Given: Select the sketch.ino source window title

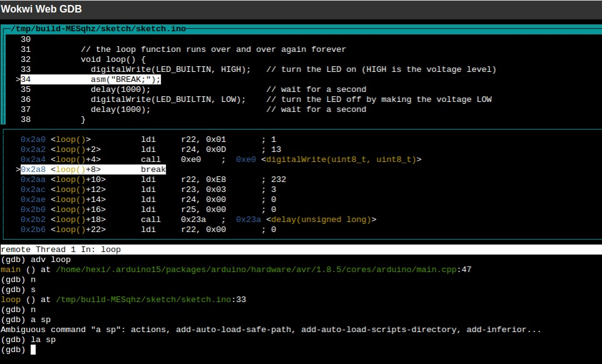Looking at the screenshot, I should click(x=94, y=28).
